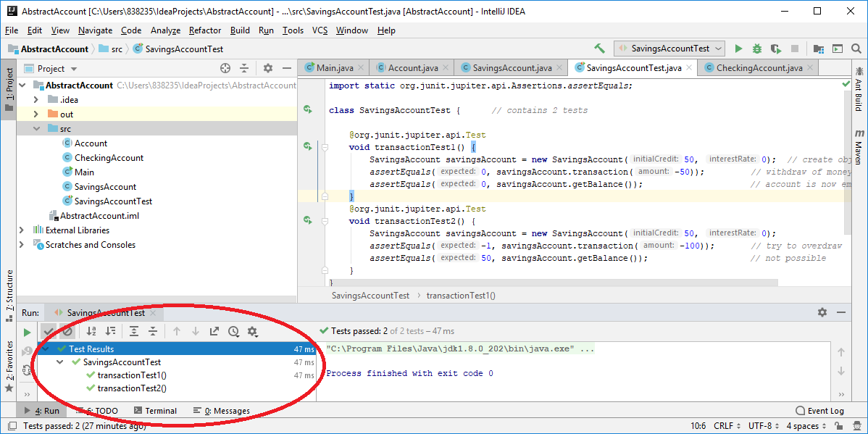
Task: Expand Scratches and Consoles node
Action: (22, 244)
